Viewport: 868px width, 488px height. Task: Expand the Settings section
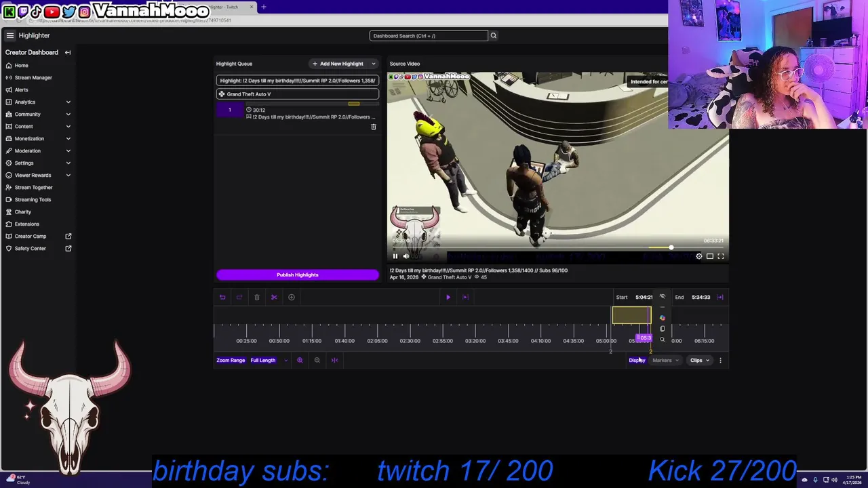pos(38,163)
